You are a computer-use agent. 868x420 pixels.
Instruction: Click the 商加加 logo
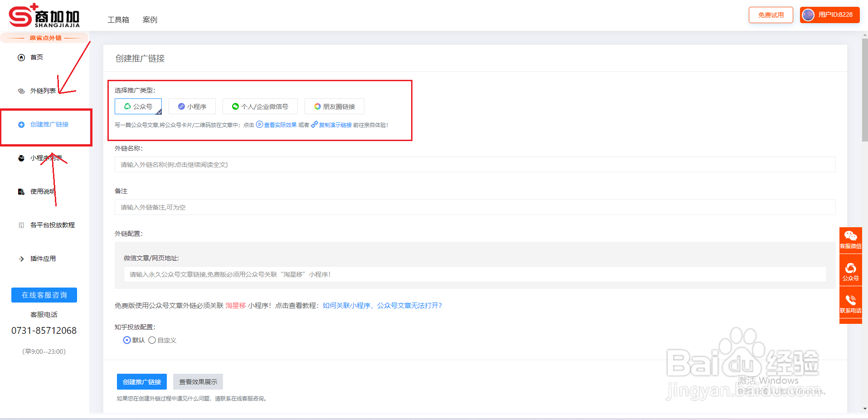45,16
